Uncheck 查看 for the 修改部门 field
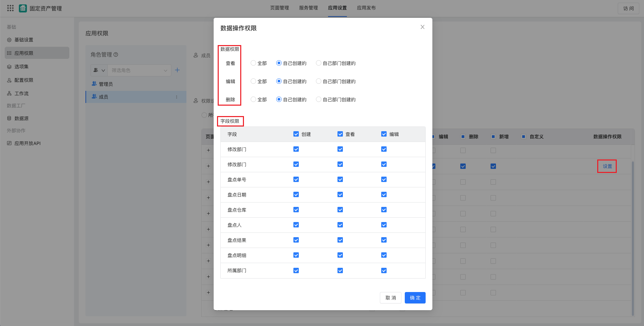The image size is (644, 326). point(340,149)
